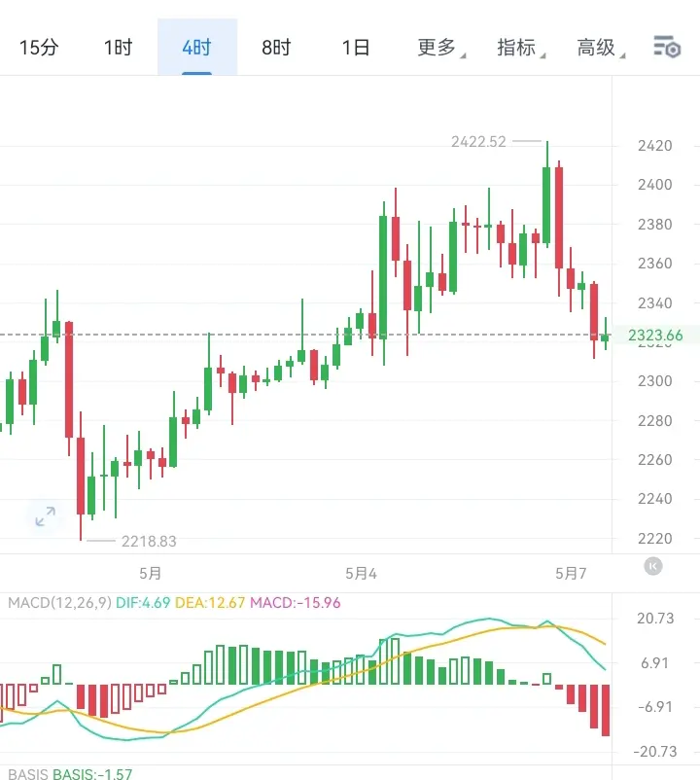700x780 pixels.
Task: Click the 5月7 date axis label
Action: click(x=571, y=574)
